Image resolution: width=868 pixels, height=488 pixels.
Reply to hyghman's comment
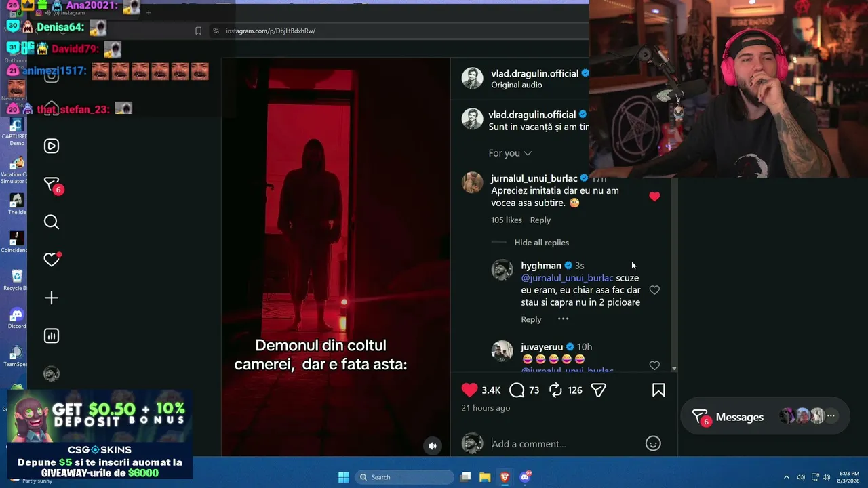pyautogui.click(x=531, y=319)
